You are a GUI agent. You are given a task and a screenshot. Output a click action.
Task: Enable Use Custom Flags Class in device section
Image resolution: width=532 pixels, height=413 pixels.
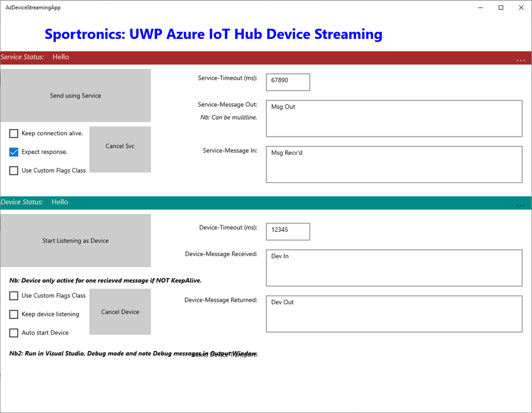click(13, 295)
